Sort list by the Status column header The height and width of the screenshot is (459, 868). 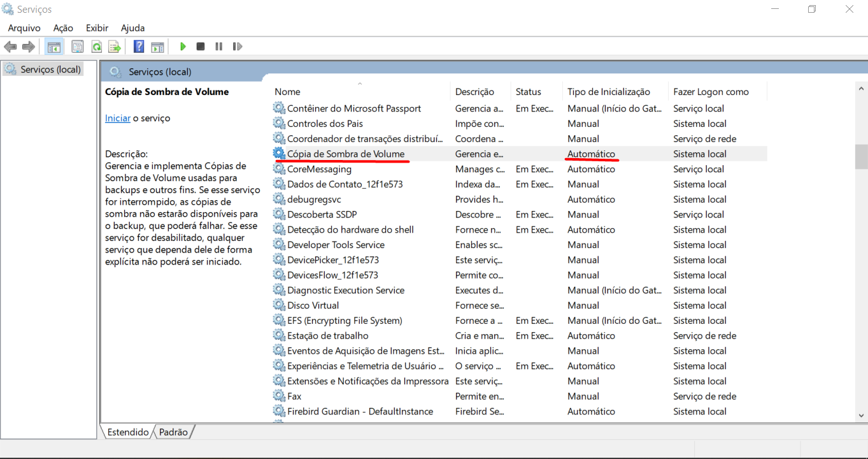pos(528,92)
